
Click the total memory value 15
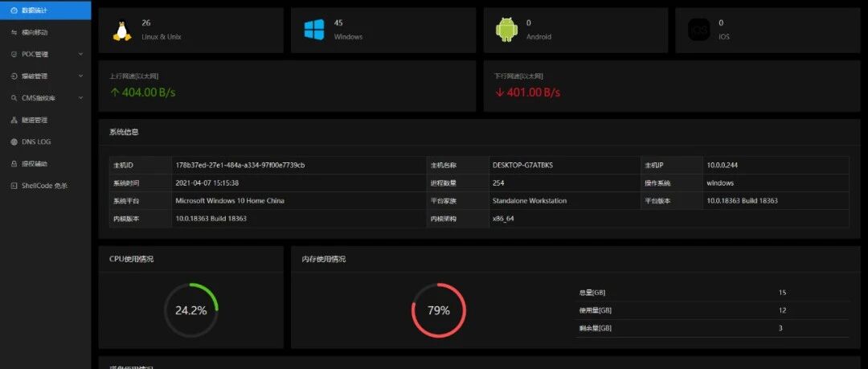pos(782,293)
